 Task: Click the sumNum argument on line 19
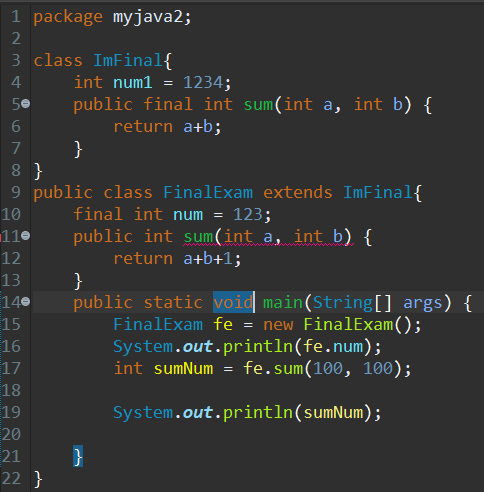pyautogui.click(x=333, y=413)
